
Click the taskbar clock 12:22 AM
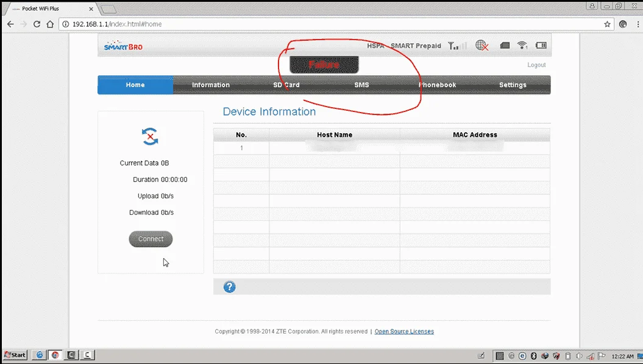(622, 356)
